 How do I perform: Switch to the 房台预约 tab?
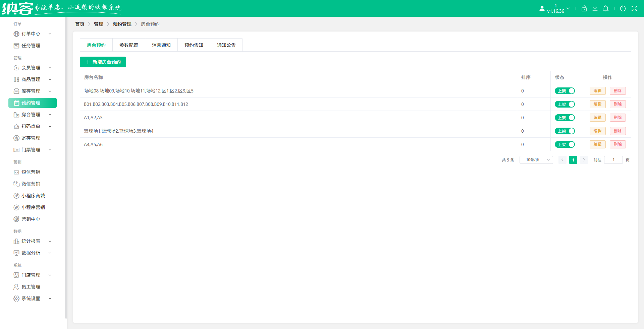coord(96,45)
